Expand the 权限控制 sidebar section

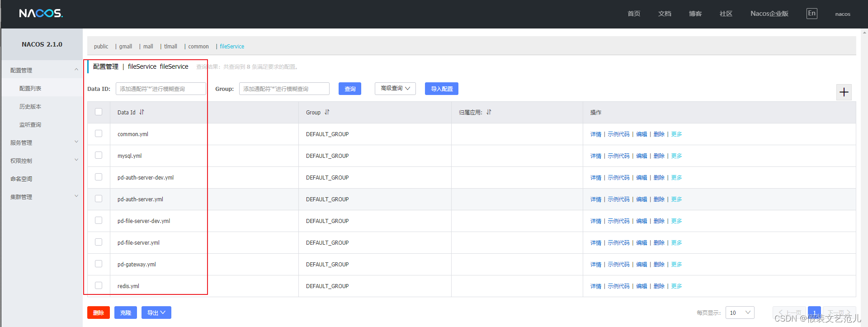tap(42, 161)
